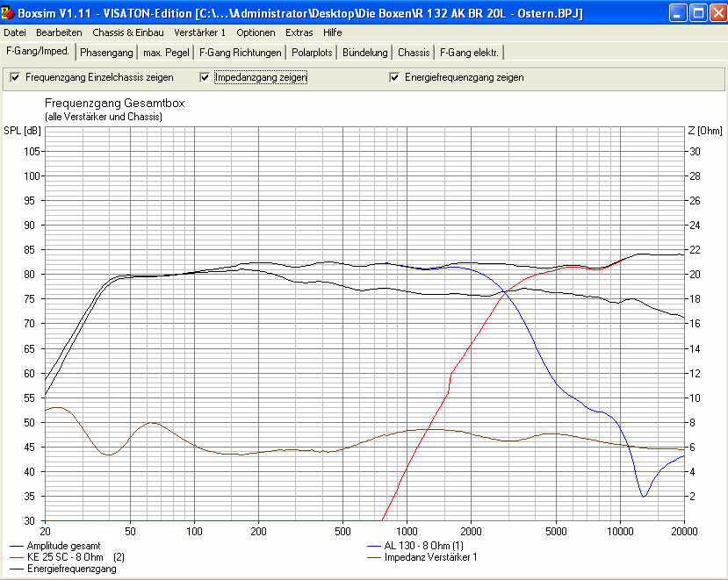Click the Boxsim app icon in title bar

click(10, 12)
